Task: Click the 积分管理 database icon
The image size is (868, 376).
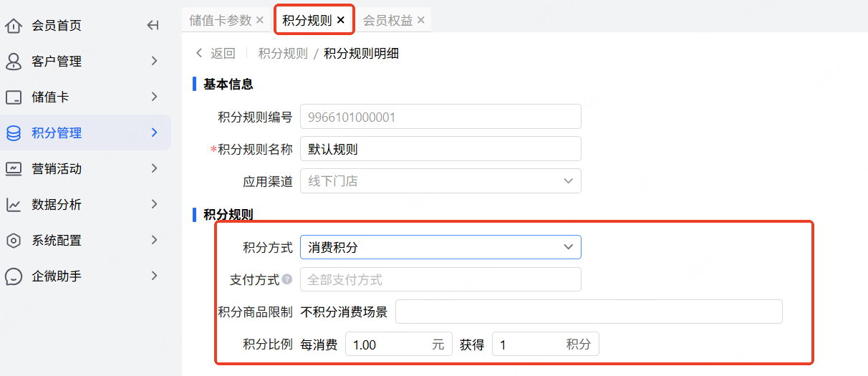Action: [14, 133]
